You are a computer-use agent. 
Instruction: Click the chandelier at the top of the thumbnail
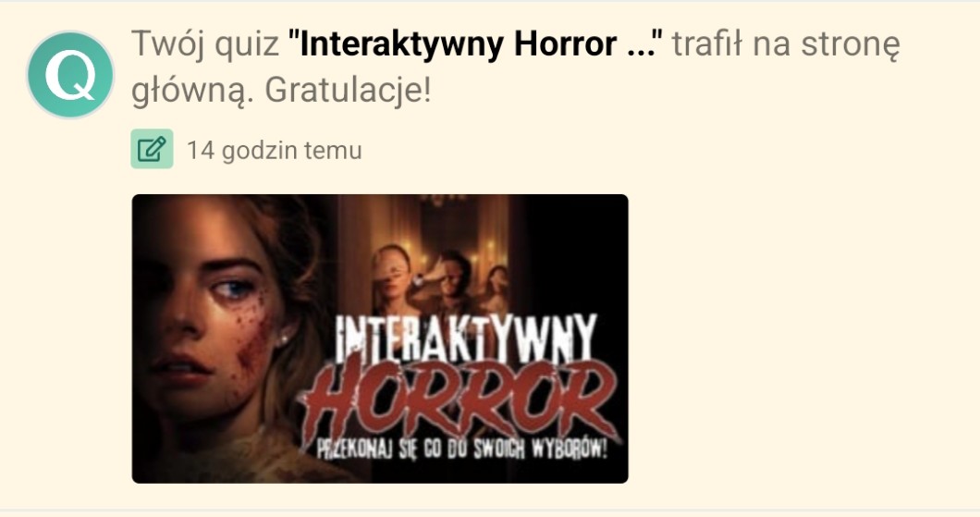point(444,202)
